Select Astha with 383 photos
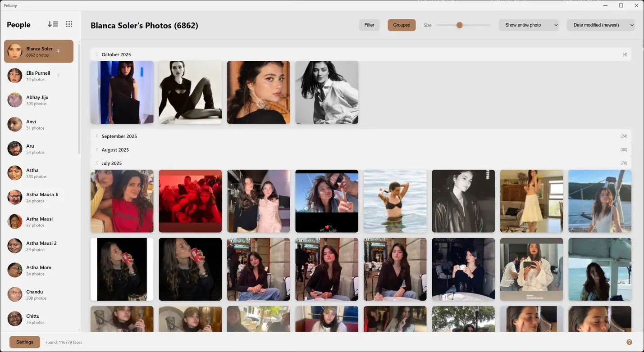The width and height of the screenshot is (644, 352). [39, 173]
